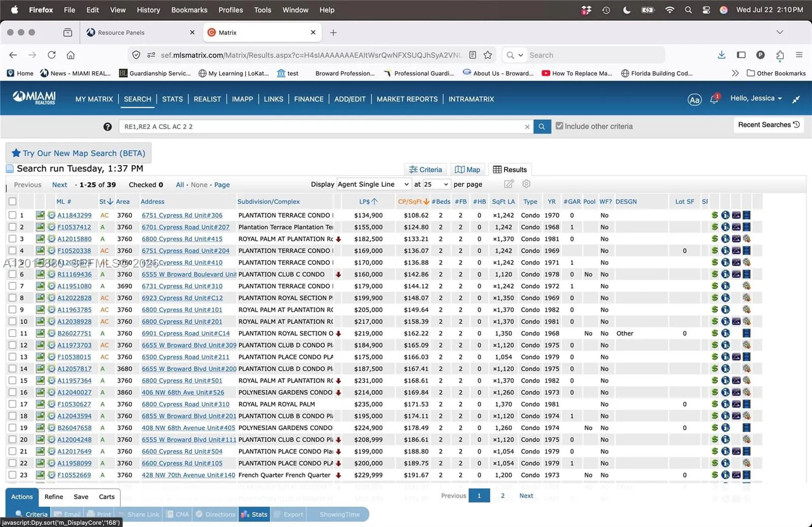Image resolution: width=812 pixels, height=527 pixels.
Task: Open Firefox downloads arrow icon
Action: pos(721,55)
